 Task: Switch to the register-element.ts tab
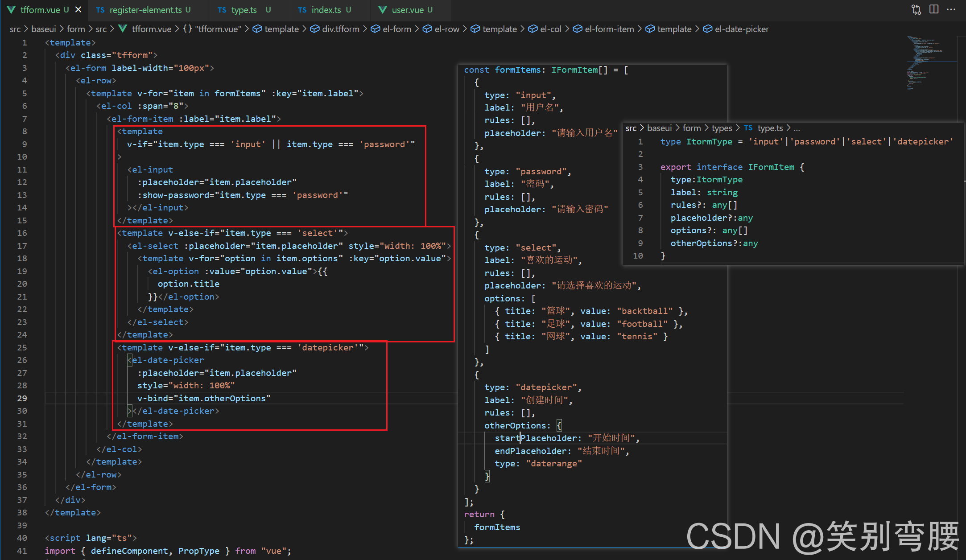(145, 10)
